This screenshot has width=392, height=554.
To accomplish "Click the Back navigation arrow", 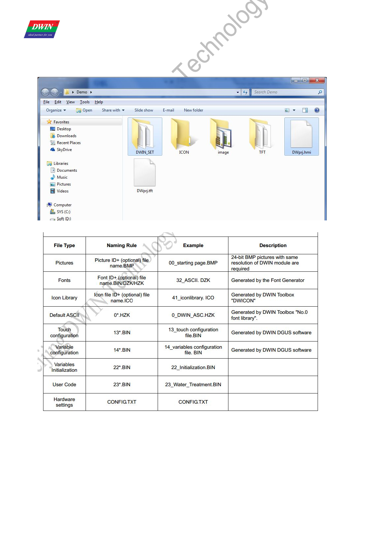I will pyautogui.click(x=45, y=92).
